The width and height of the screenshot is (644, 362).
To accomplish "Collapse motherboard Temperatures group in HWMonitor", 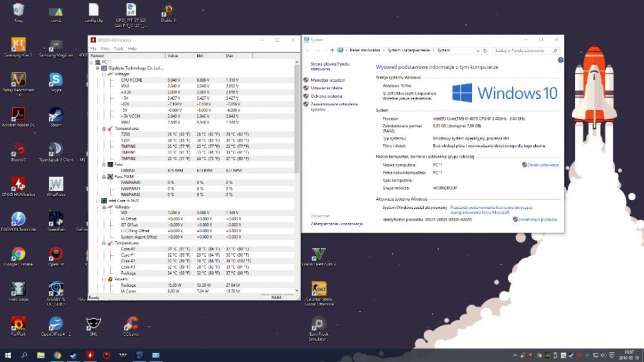I will (x=104, y=129).
